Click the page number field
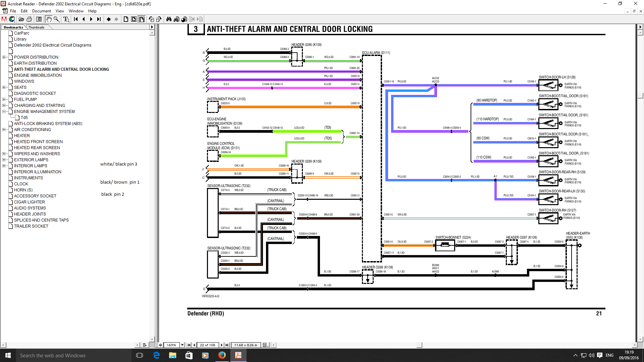644x362 pixels. [x=207, y=345]
